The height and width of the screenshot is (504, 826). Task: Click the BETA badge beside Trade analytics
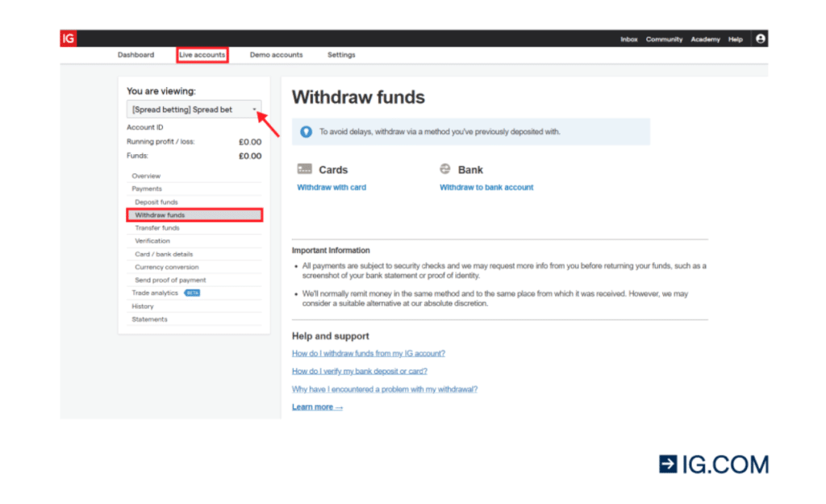tap(192, 293)
